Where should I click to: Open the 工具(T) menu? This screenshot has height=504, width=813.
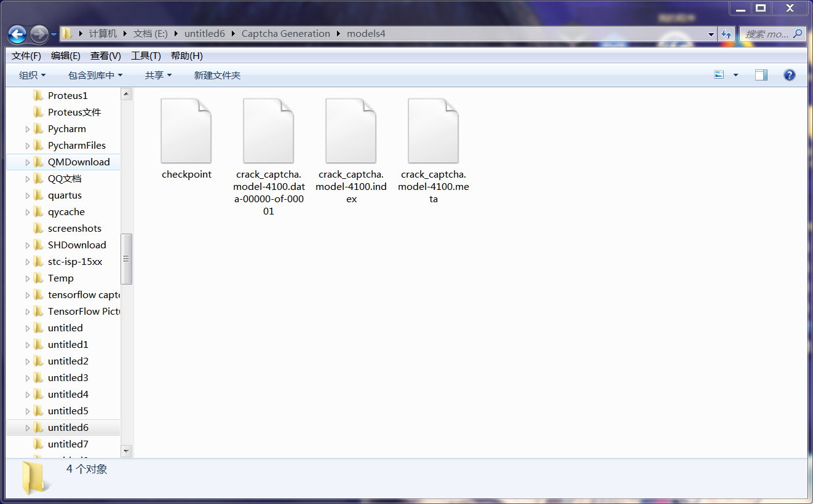tap(146, 56)
